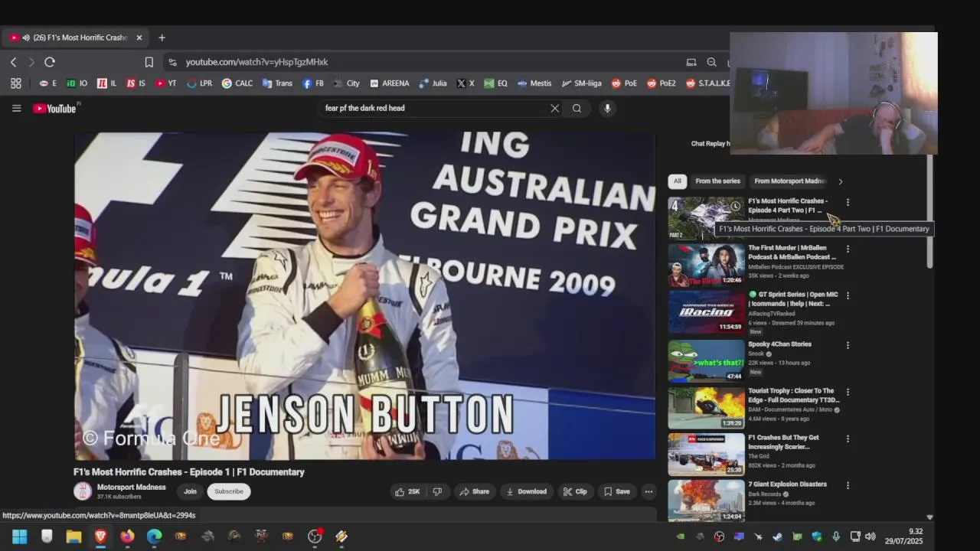Open the Clip tool

575,491
